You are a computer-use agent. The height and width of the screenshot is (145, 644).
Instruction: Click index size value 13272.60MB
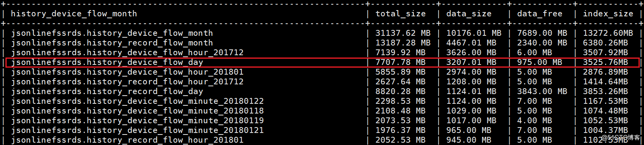[608, 33]
